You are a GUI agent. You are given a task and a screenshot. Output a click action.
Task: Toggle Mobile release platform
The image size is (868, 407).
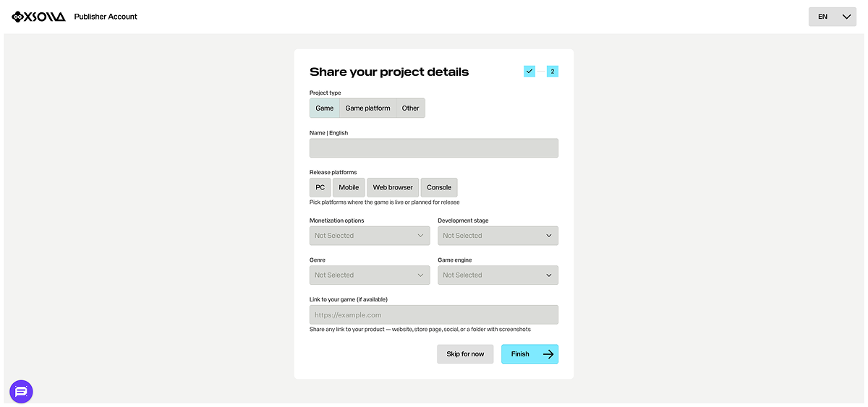click(x=349, y=187)
